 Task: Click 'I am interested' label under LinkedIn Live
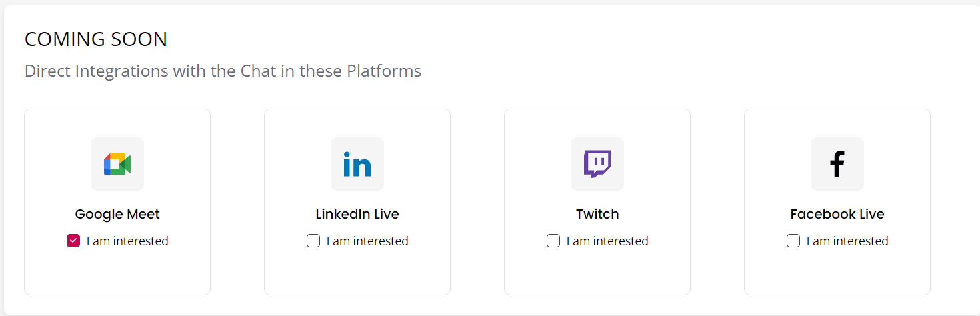tap(367, 241)
